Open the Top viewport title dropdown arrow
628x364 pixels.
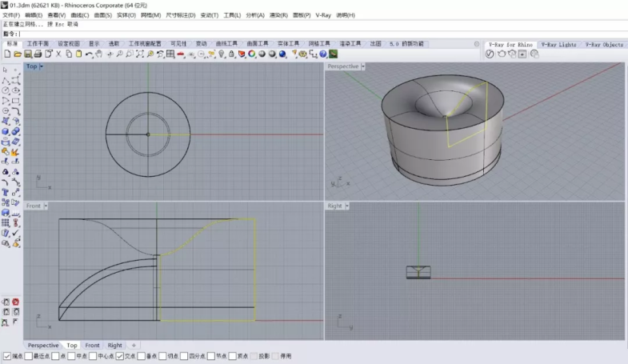coord(42,66)
